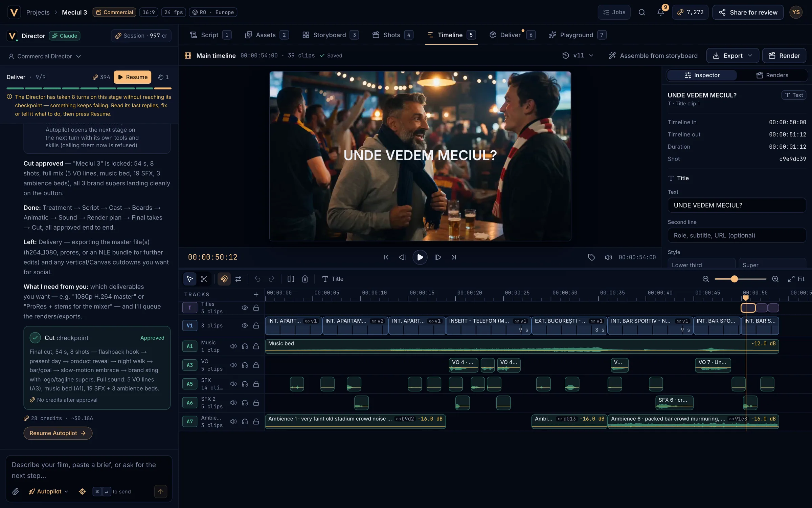Mute the Ambience A7 track
812x508 pixels.
[233, 421]
